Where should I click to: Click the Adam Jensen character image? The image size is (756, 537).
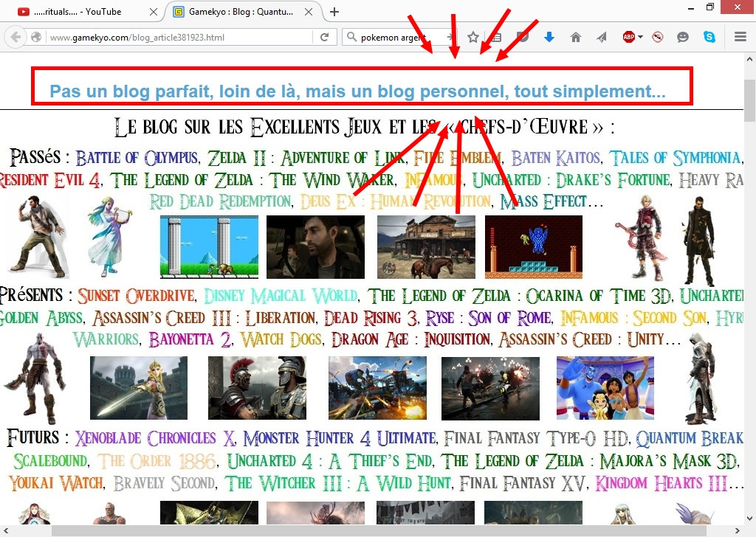pyautogui.click(x=698, y=240)
